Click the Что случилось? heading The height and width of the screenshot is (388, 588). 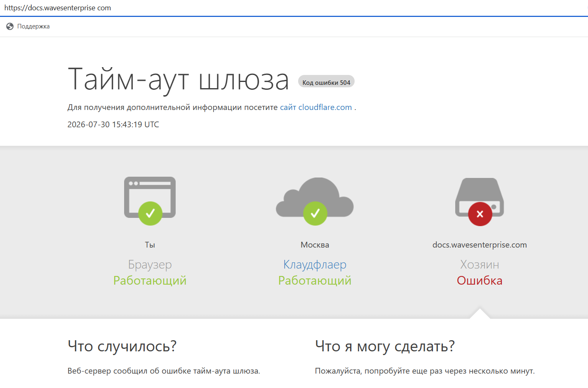click(x=122, y=346)
